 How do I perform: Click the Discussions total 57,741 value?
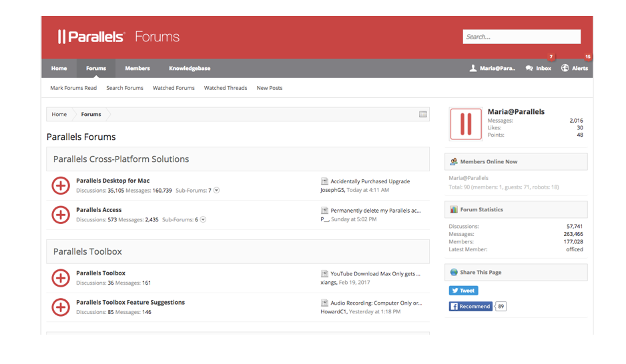(x=575, y=227)
